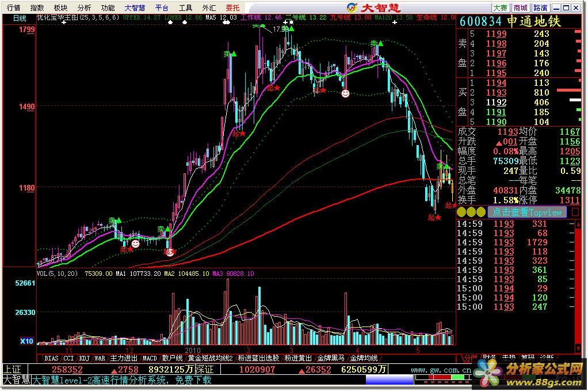Click the stock title 600834 申通地铁
The height and width of the screenshot is (391, 588).
(510, 21)
